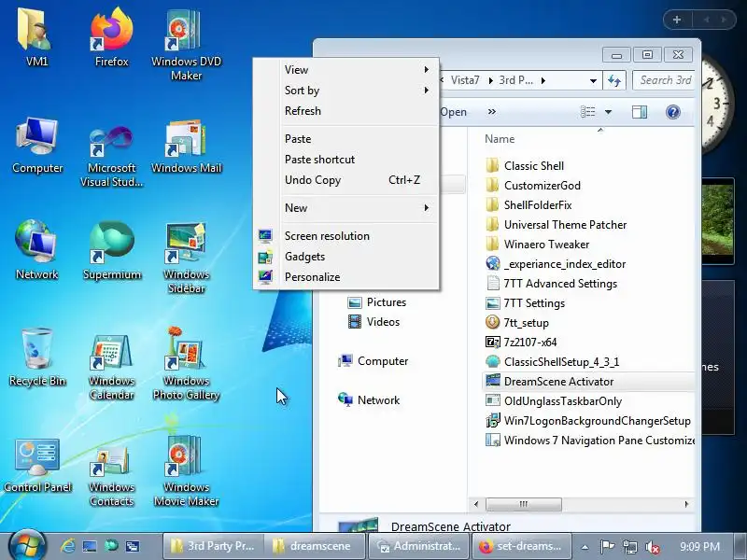Open the change view dropdown arrow
Screen dimensions: 747x560
click(x=609, y=112)
